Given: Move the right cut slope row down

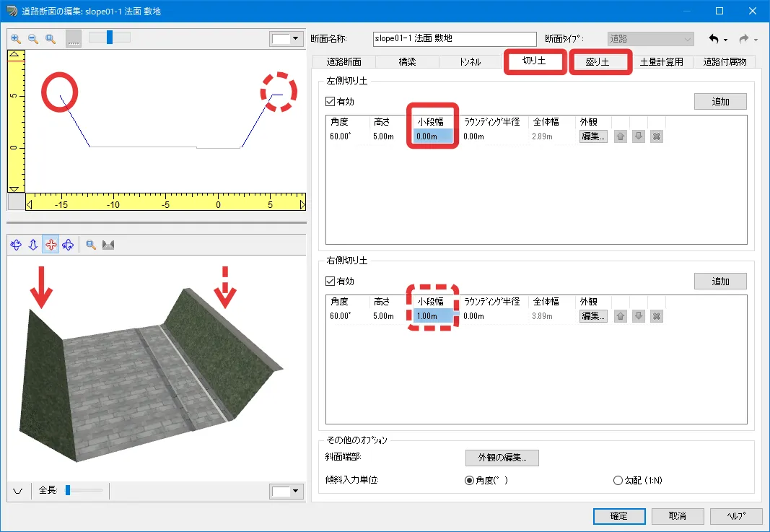Looking at the screenshot, I should tap(638, 315).
